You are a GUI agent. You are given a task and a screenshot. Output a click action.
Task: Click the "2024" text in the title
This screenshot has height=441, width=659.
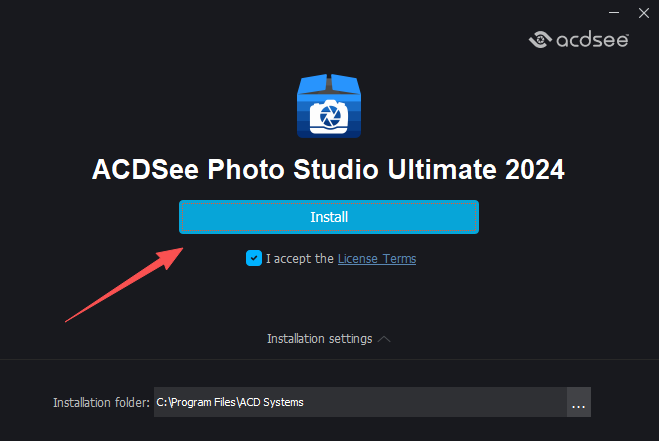[533, 168]
